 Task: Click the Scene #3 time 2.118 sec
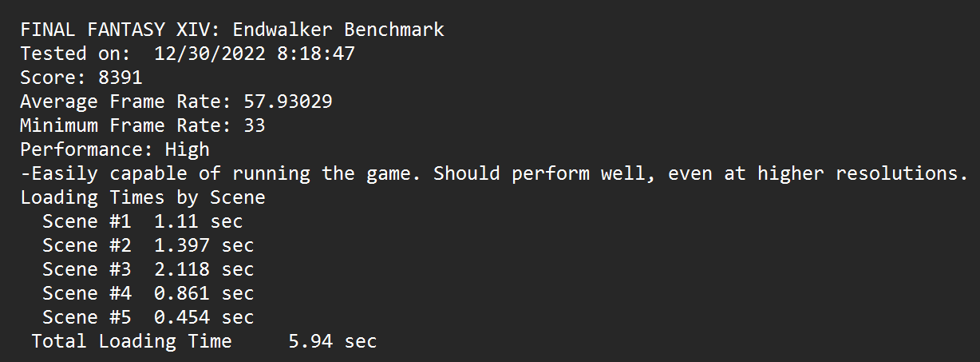point(204,269)
